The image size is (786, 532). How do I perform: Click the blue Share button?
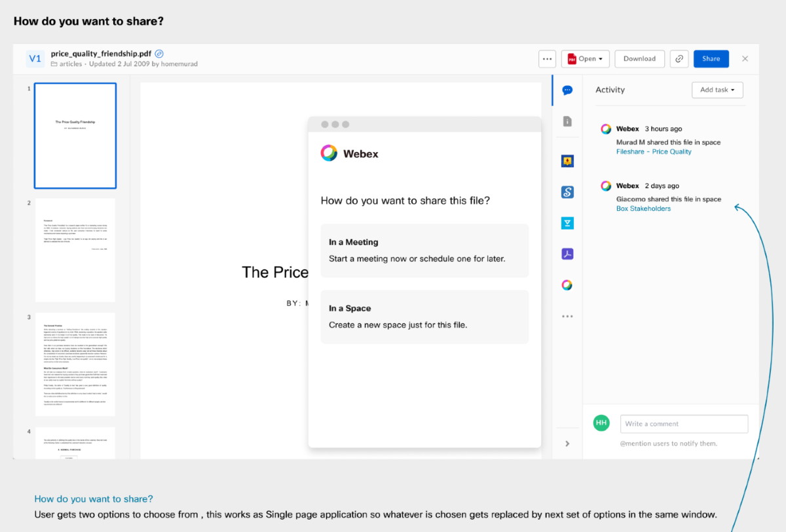tap(711, 59)
